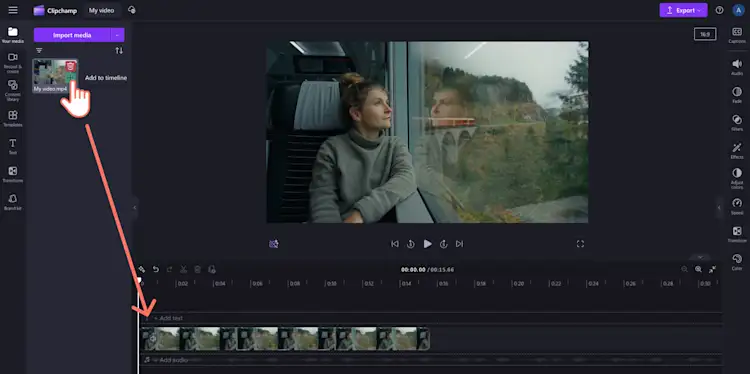The height and width of the screenshot is (374, 750).
Task: Check the cloud sync status icon
Action: (132, 10)
